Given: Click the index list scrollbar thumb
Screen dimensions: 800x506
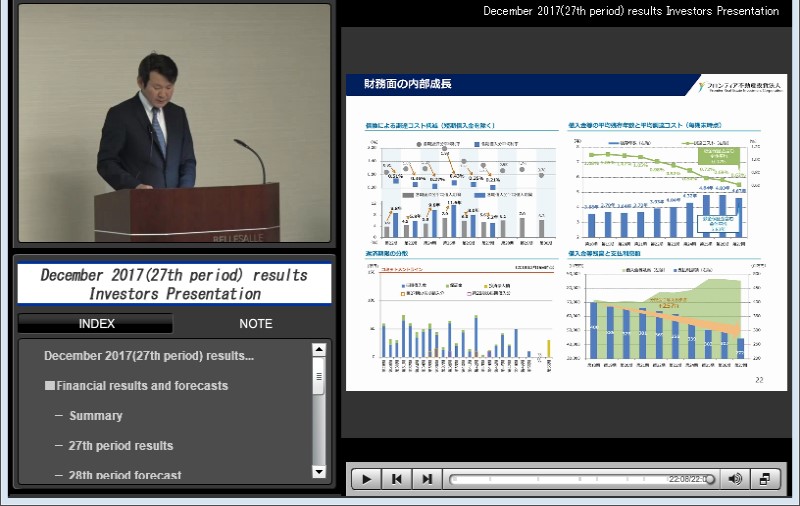Looking at the screenshot, I should pyautogui.click(x=319, y=376).
